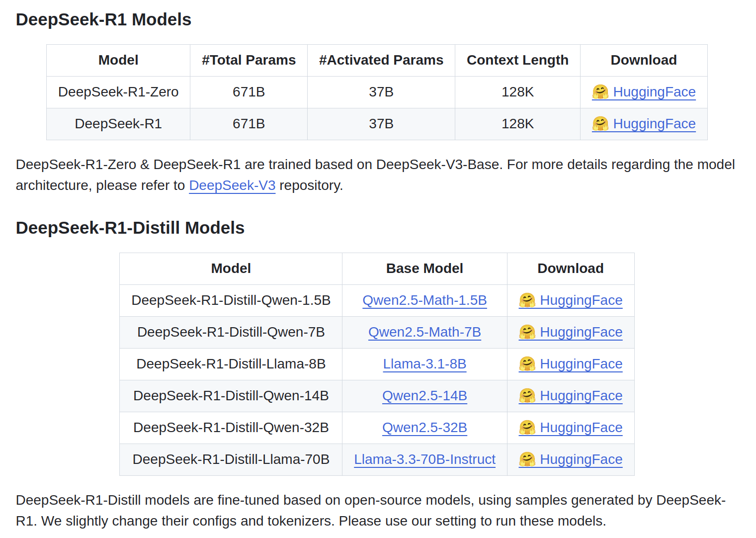Open the DeepSeek-V3 repository link
This screenshot has width=756, height=538.
[x=232, y=185]
